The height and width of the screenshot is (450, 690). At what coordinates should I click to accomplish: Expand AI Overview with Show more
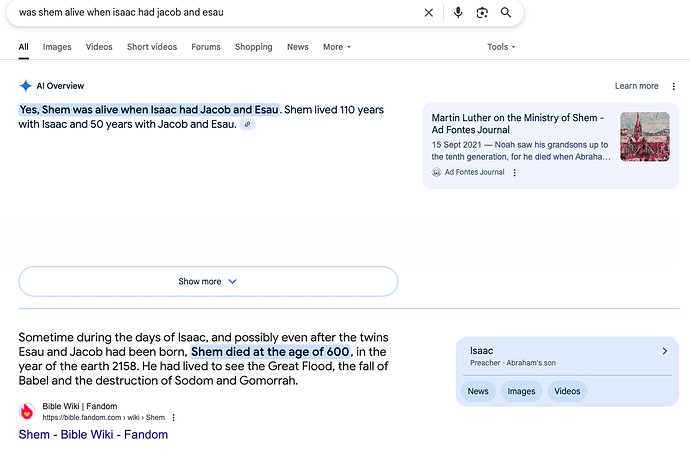click(208, 282)
